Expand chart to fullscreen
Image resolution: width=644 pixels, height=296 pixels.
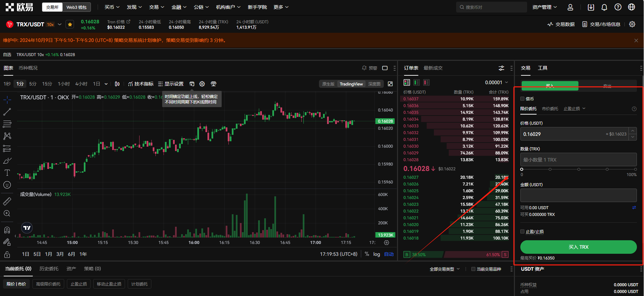tap(390, 84)
